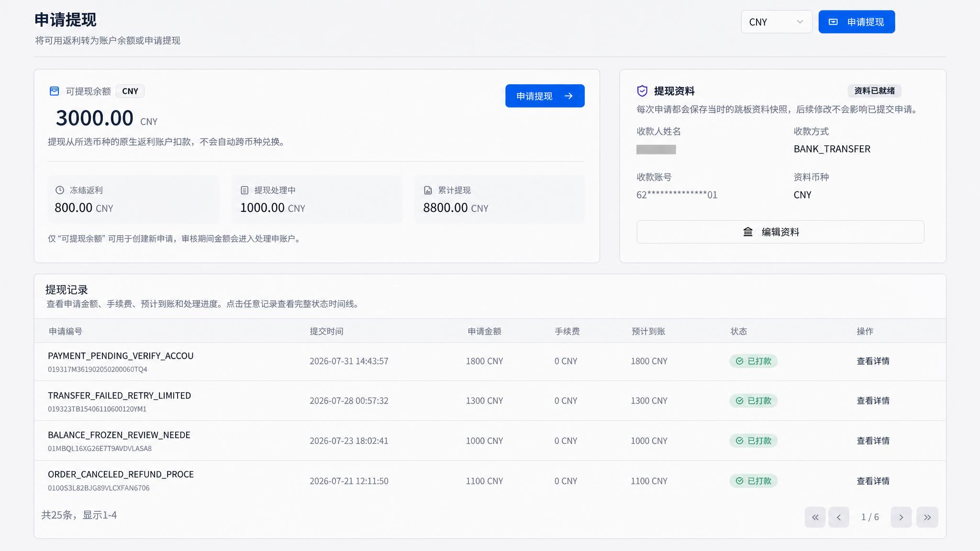Click record ID 019317M361902050200060TQ4

click(x=98, y=370)
